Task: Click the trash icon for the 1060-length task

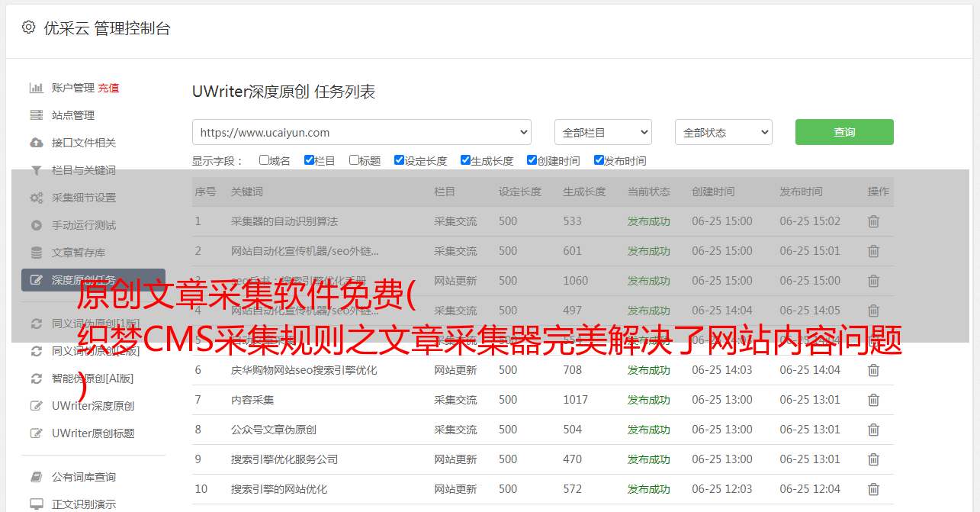Action: pos(873,281)
